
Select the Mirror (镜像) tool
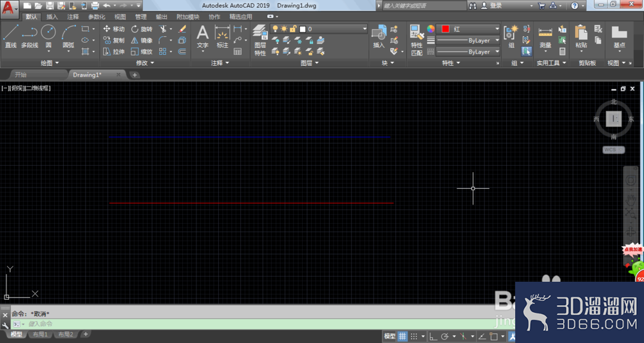coord(142,41)
